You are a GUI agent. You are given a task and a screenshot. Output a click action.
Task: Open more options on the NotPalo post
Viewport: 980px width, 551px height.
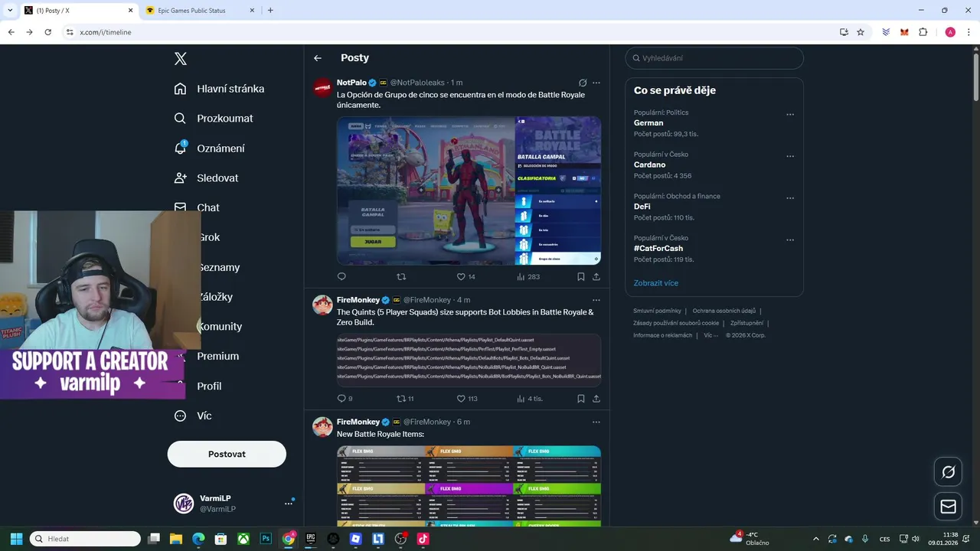tap(596, 83)
